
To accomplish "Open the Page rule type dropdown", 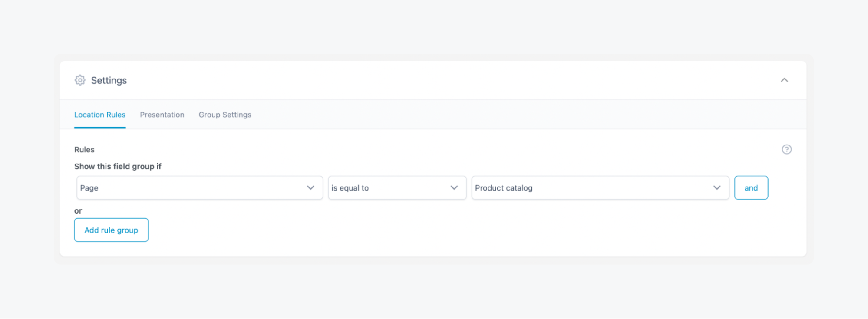I will click(200, 188).
